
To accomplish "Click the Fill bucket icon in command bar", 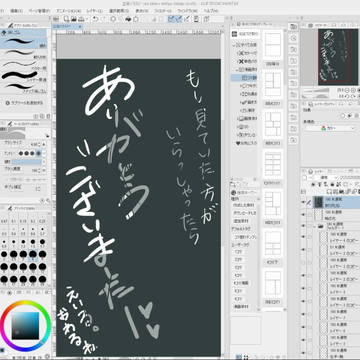I will (128, 19).
